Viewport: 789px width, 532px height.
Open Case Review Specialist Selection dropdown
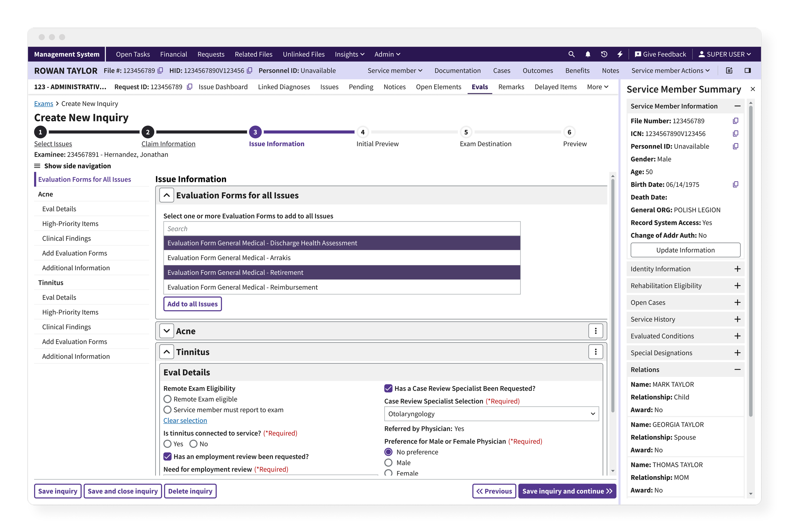click(491, 414)
